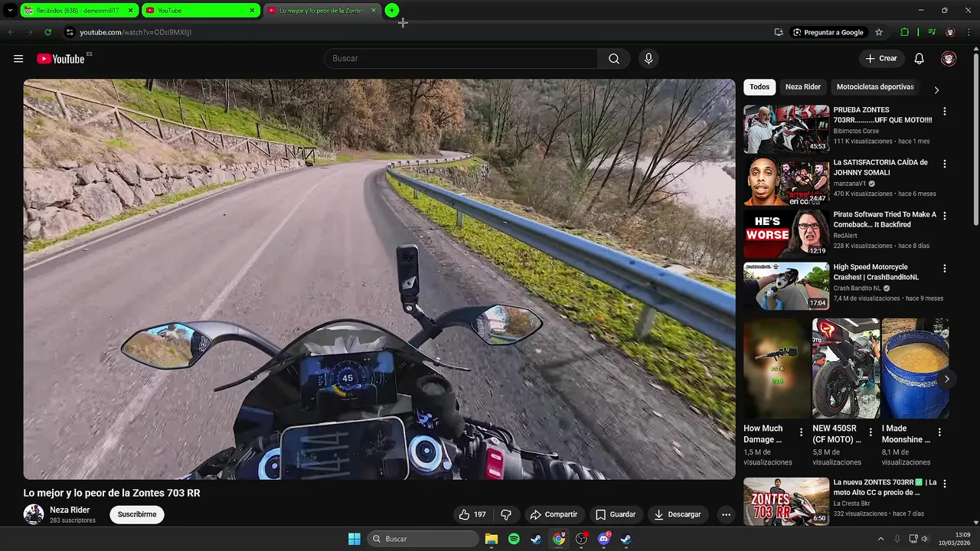This screenshot has height=551, width=980.
Task: Open the YouTube hamburger guide menu
Action: click(18, 59)
